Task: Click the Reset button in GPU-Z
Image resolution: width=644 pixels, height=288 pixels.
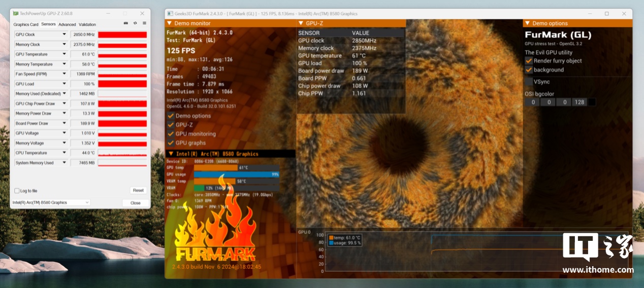Action: click(x=138, y=191)
